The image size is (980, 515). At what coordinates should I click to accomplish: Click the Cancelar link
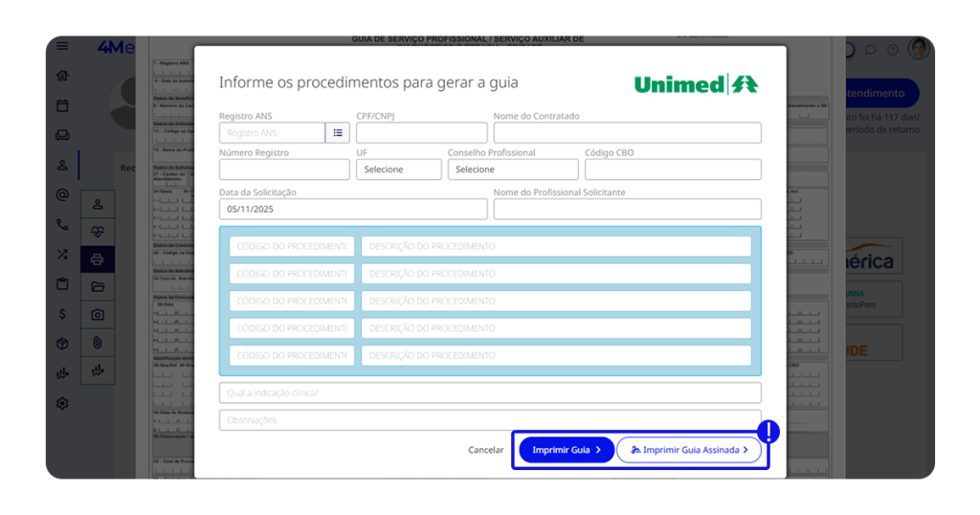point(485,450)
